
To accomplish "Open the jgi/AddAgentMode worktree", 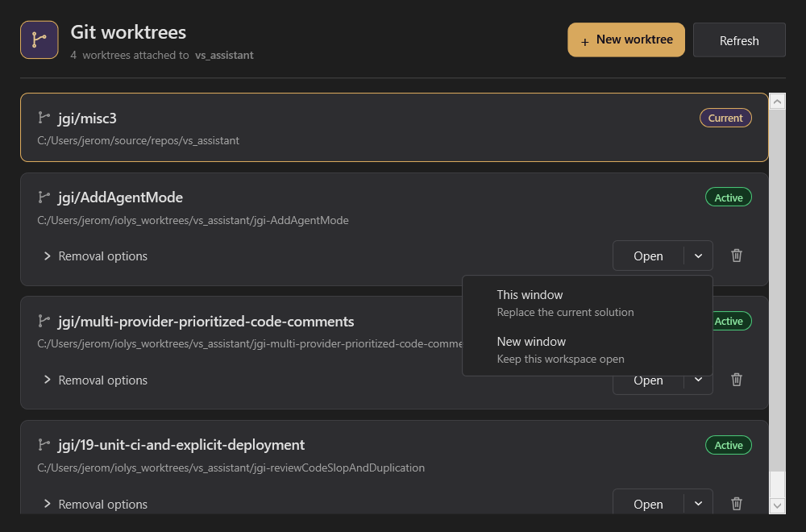I will [x=648, y=256].
